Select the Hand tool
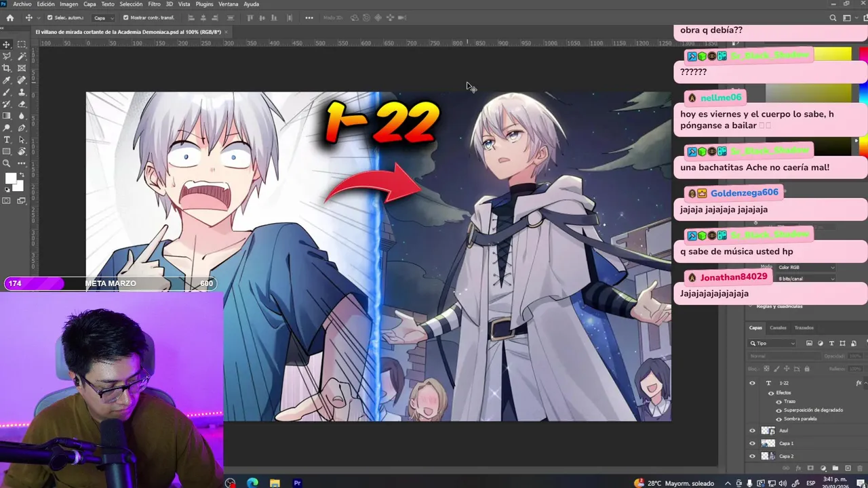This screenshot has width=868, height=488. coord(22,151)
